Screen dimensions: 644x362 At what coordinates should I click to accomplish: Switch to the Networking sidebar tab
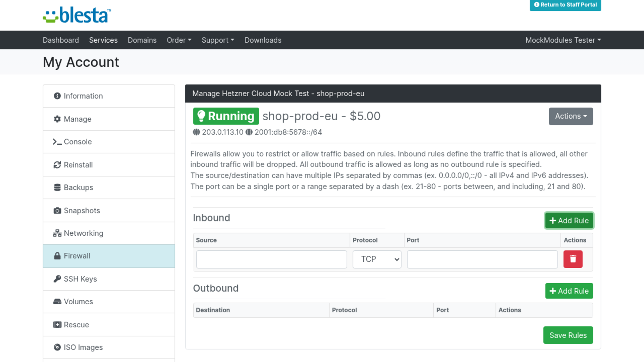(109, 233)
